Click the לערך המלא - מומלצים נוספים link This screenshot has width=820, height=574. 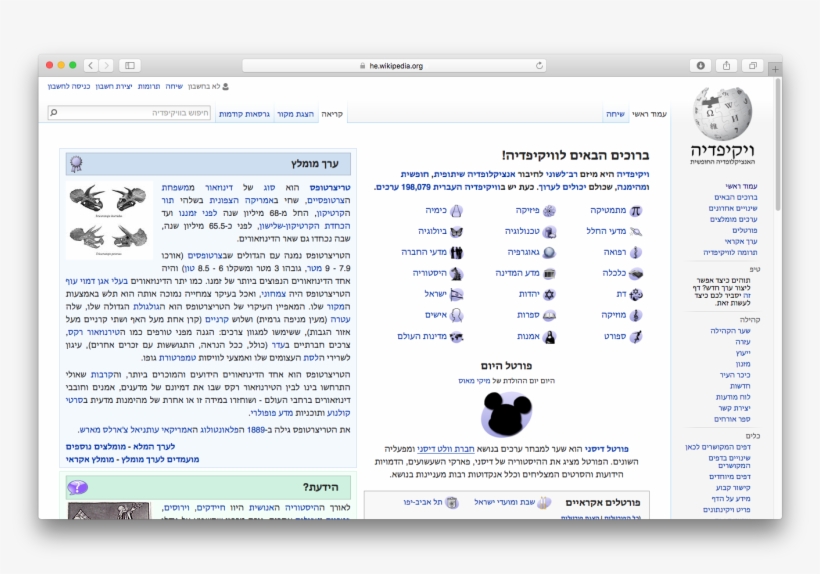(x=120, y=446)
